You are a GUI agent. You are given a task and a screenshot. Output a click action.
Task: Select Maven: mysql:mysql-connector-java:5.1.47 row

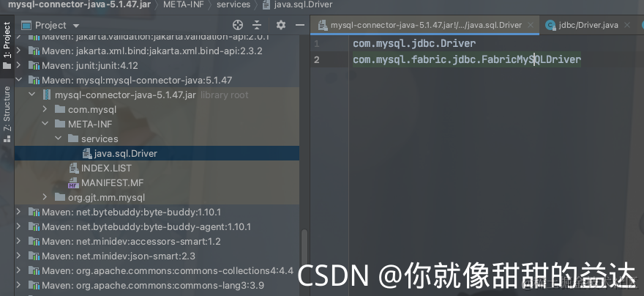point(157,80)
